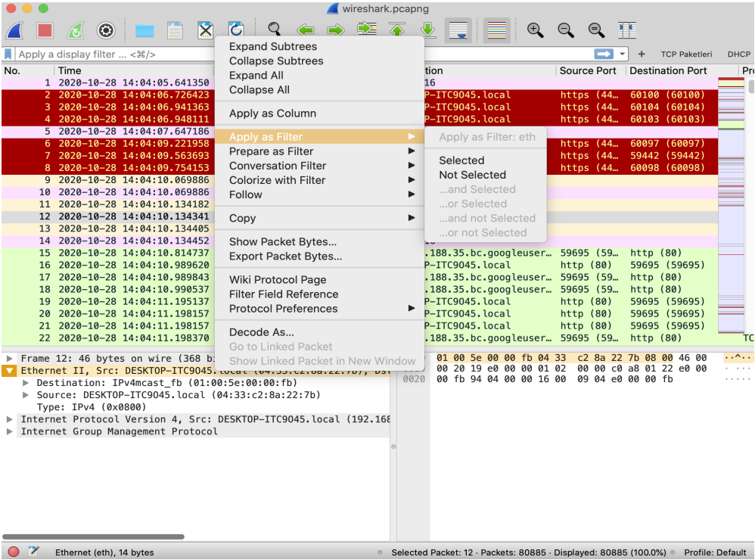
Task: Toggle auto-scroll during live capture
Action: tap(458, 30)
